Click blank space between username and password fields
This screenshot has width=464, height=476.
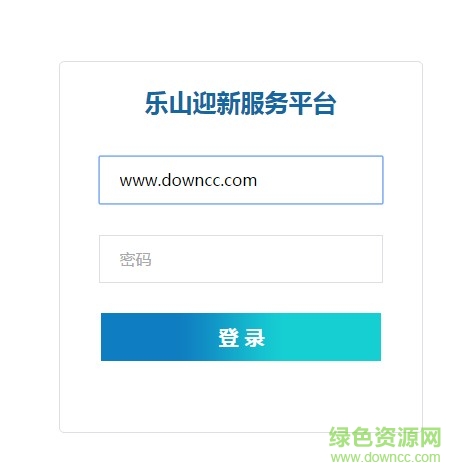[x=241, y=219]
